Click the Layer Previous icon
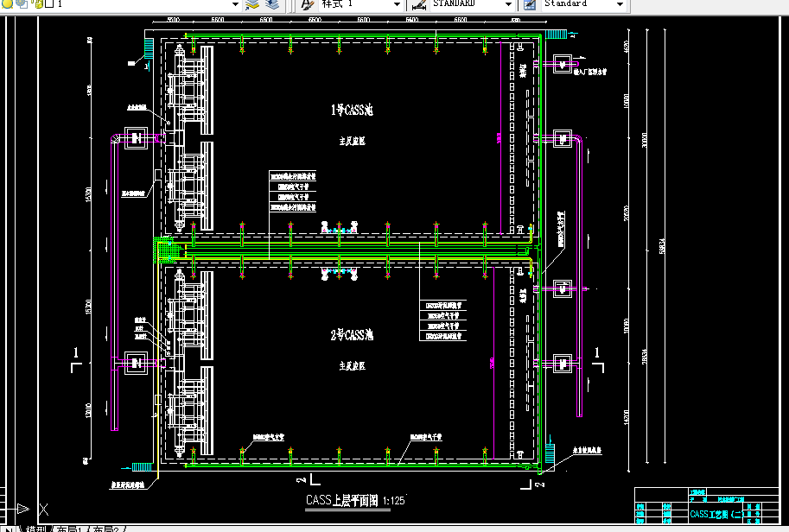The image size is (789, 532). (272, 5)
